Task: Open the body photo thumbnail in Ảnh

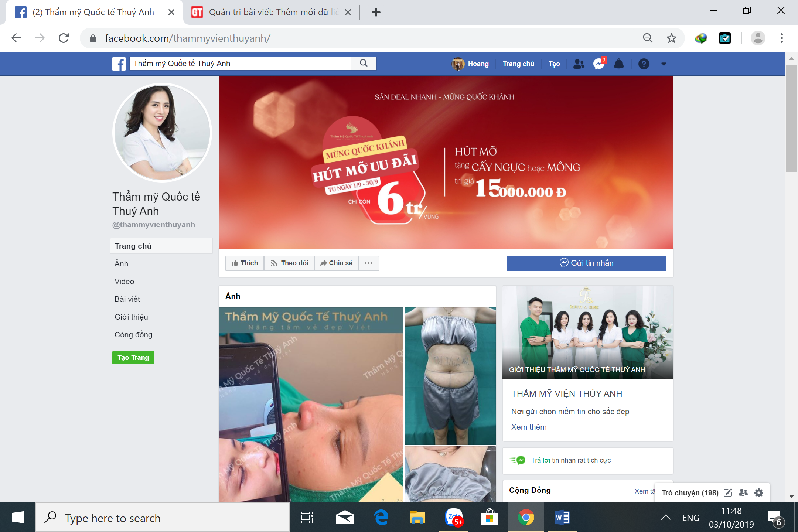Action: point(450,375)
